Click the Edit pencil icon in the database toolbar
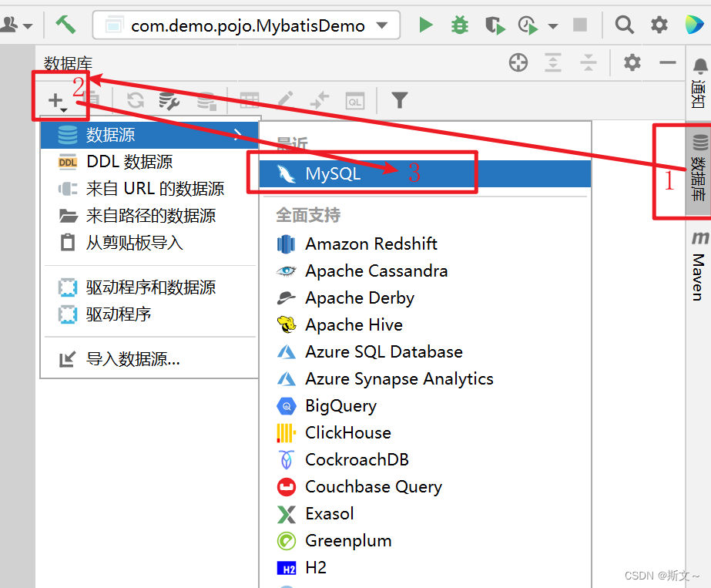This screenshot has height=588, width=711. point(285,99)
